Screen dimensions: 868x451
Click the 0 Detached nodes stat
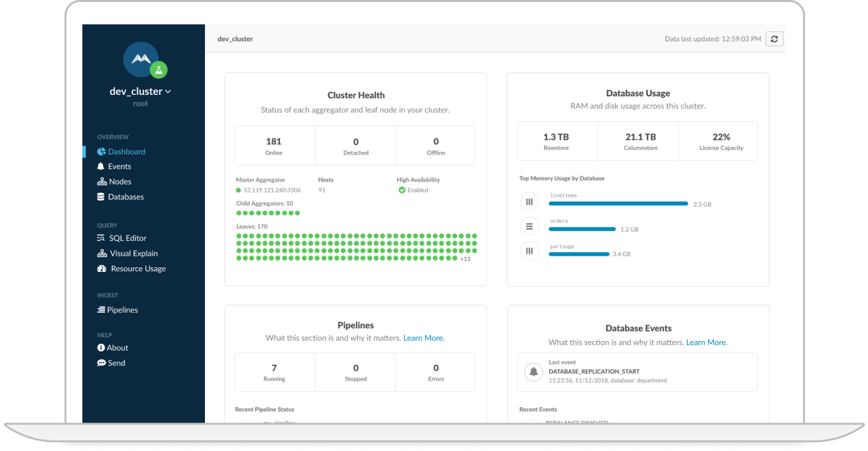tap(355, 146)
